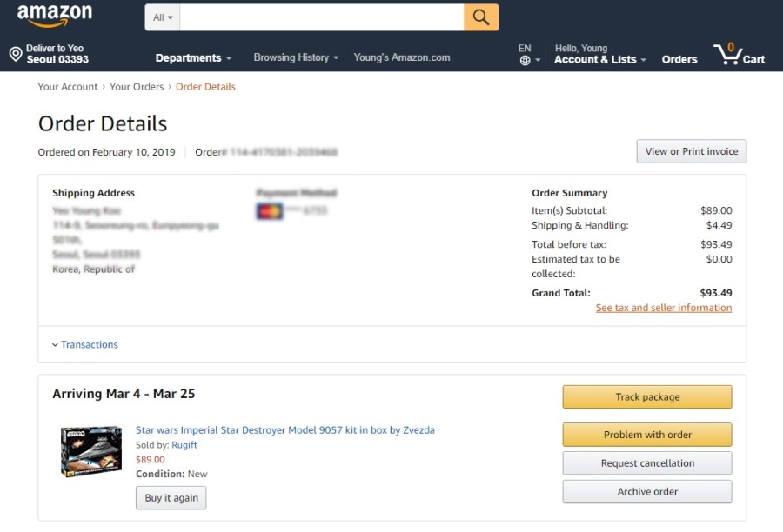Image resolution: width=783 pixels, height=532 pixels.
Task: Click the Track package button
Action: click(646, 397)
